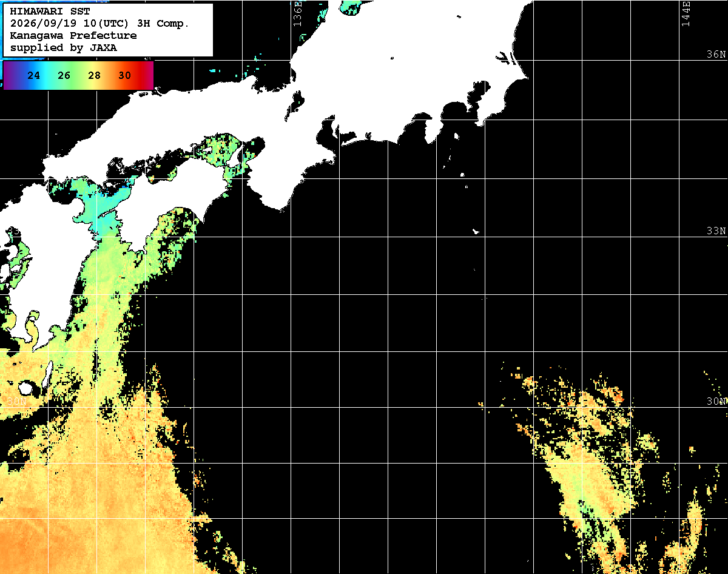Click the small white island near 33N
Image resolution: width=728 pixels, height=574 pixels.
pyautogui.click(x=476, y=231)
